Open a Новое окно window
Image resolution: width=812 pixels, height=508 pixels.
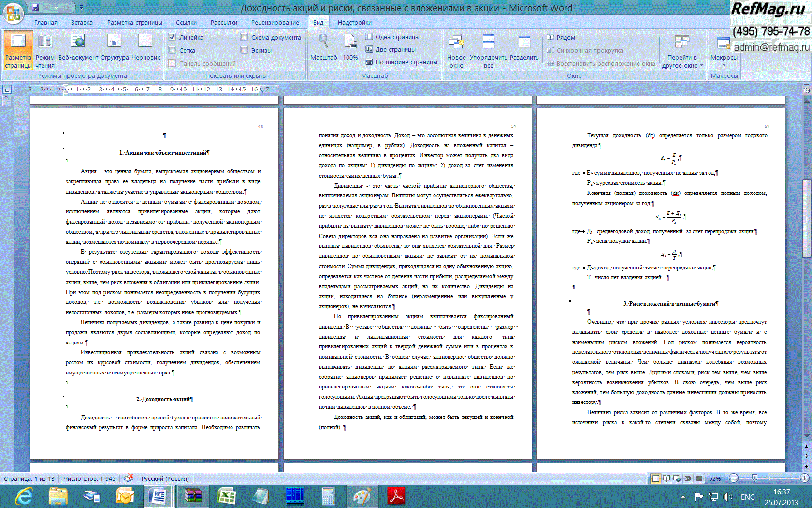pyautogui.click(x=456, y=51)
